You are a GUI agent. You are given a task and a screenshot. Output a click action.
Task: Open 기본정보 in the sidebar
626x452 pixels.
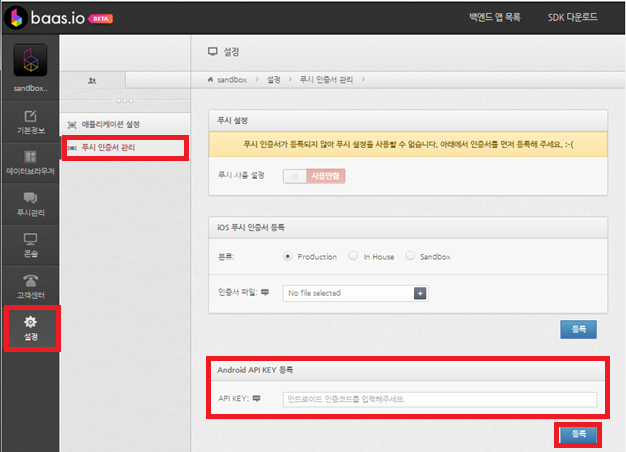click(30, 122)
